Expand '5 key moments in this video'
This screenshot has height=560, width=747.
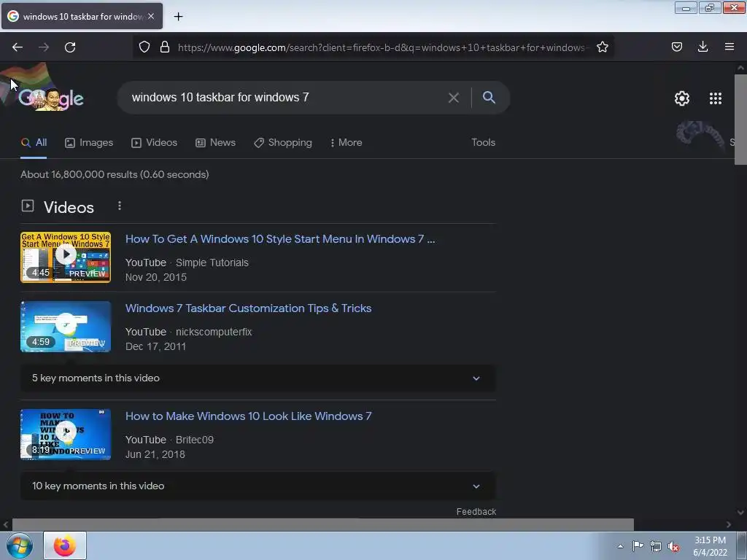258,378
